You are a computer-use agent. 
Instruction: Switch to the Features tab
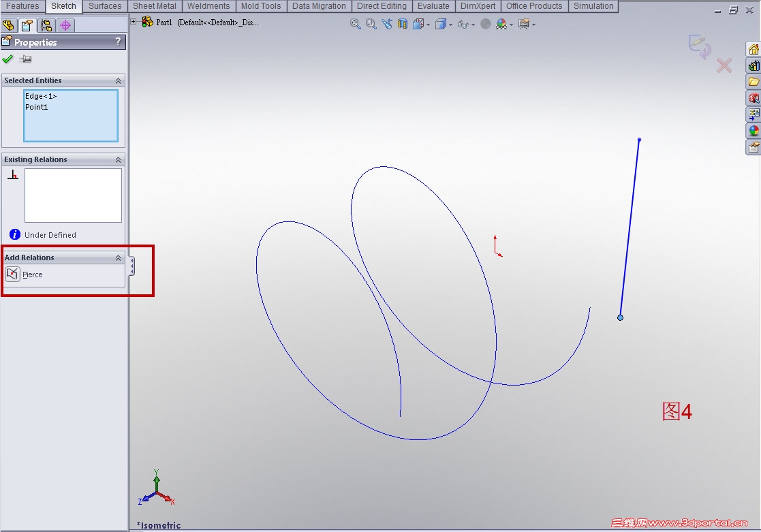[22, 6]
